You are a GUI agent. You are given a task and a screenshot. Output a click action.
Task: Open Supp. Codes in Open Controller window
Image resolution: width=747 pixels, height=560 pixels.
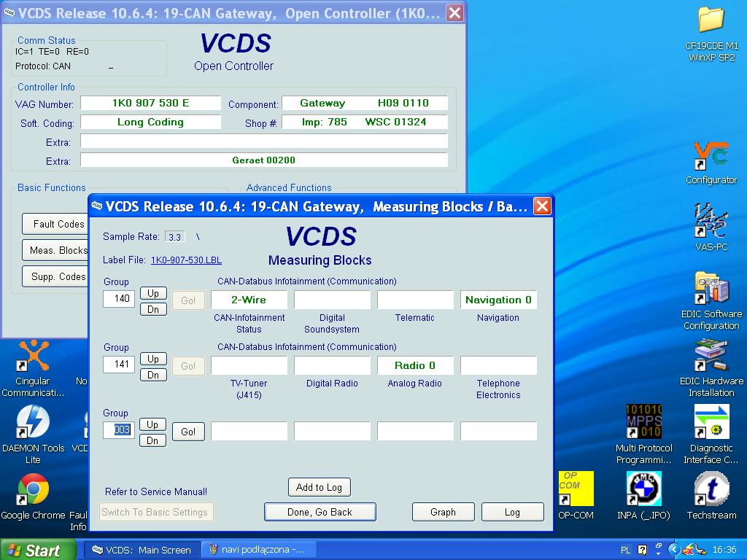point(55,276)
